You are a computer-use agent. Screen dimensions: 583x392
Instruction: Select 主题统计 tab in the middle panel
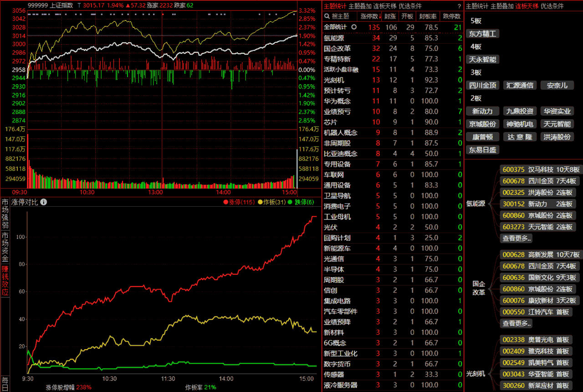[x=335, y=6]
